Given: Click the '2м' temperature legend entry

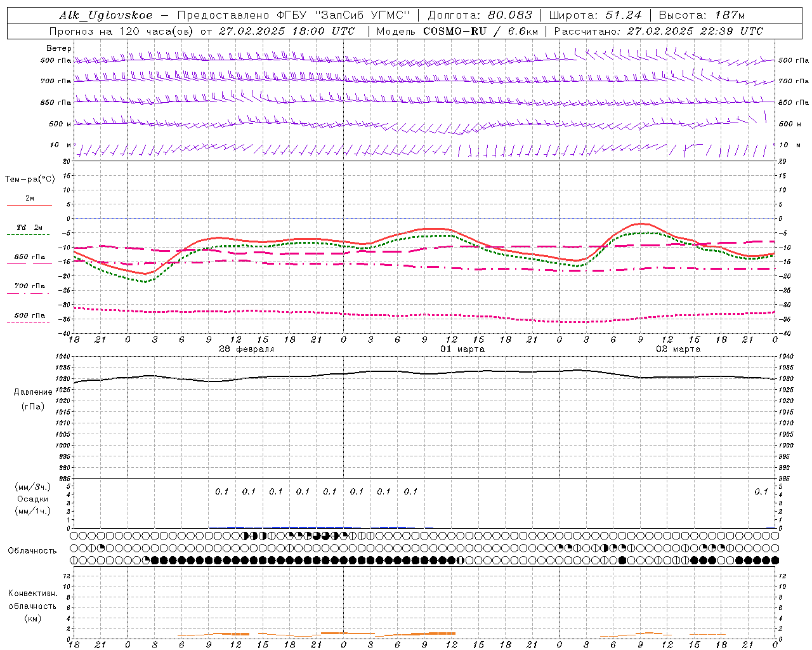Looking at the screenshot, I should pyautogui.click(x=30, y=198).
